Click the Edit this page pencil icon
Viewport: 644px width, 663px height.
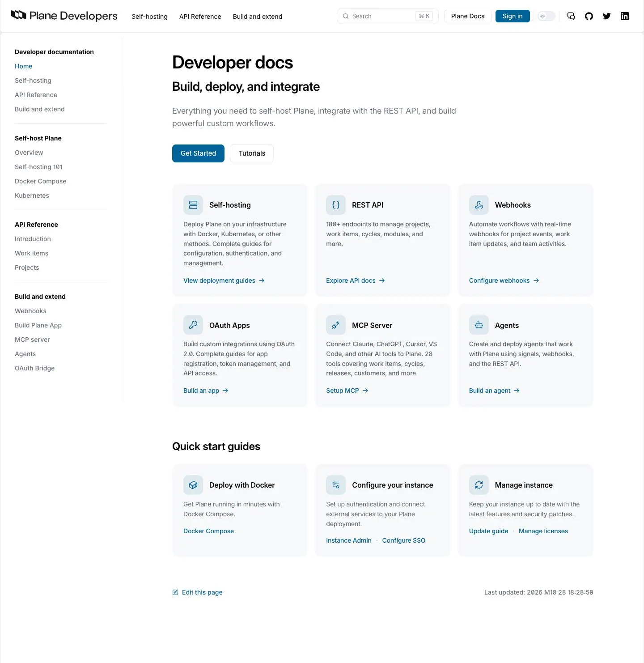[175, 592]
